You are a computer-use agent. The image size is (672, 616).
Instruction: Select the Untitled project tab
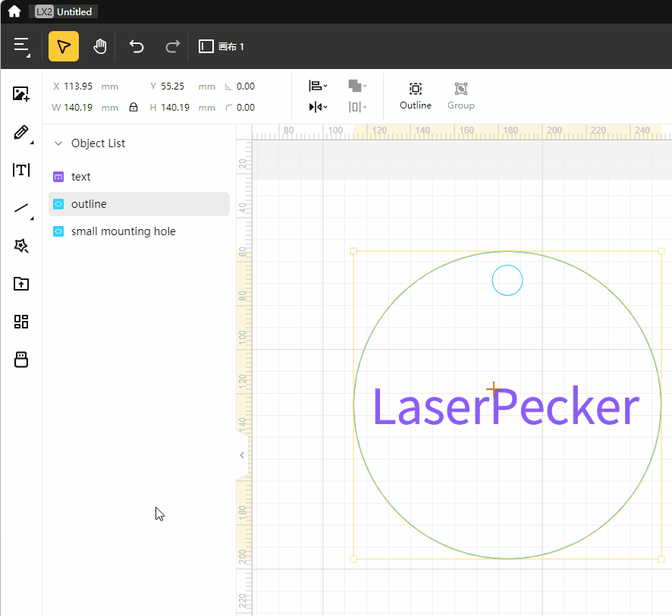(x=64, y=11)
